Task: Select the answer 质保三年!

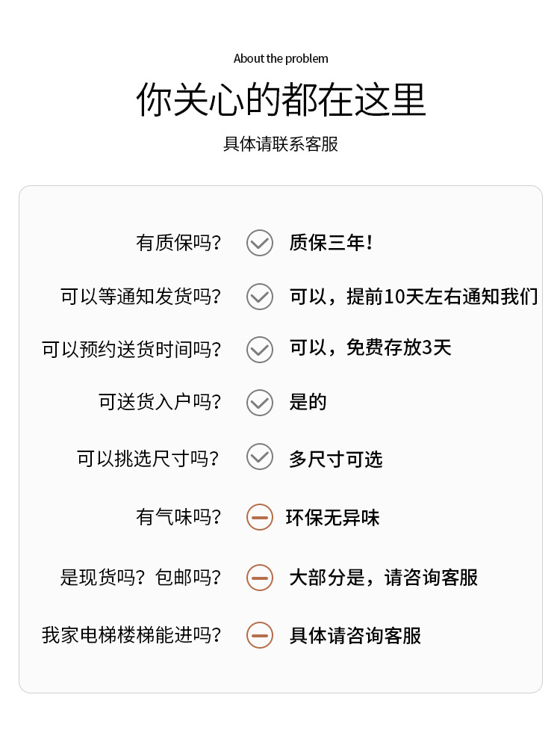Action: [331, 243]
